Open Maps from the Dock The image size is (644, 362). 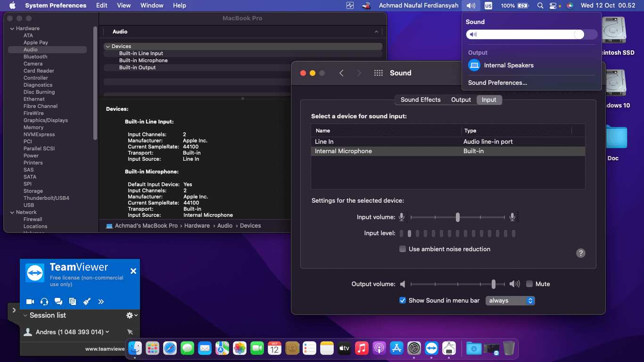(x=222, y=348)
